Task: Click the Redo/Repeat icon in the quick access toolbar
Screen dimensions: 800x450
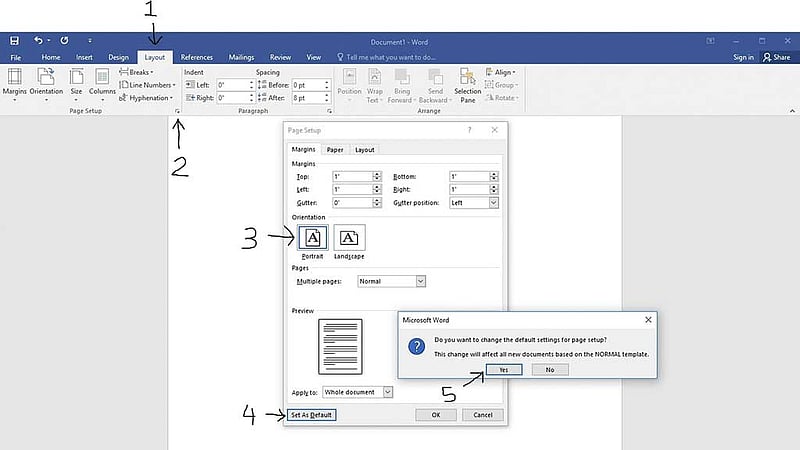Action: [x=64, y=40]
